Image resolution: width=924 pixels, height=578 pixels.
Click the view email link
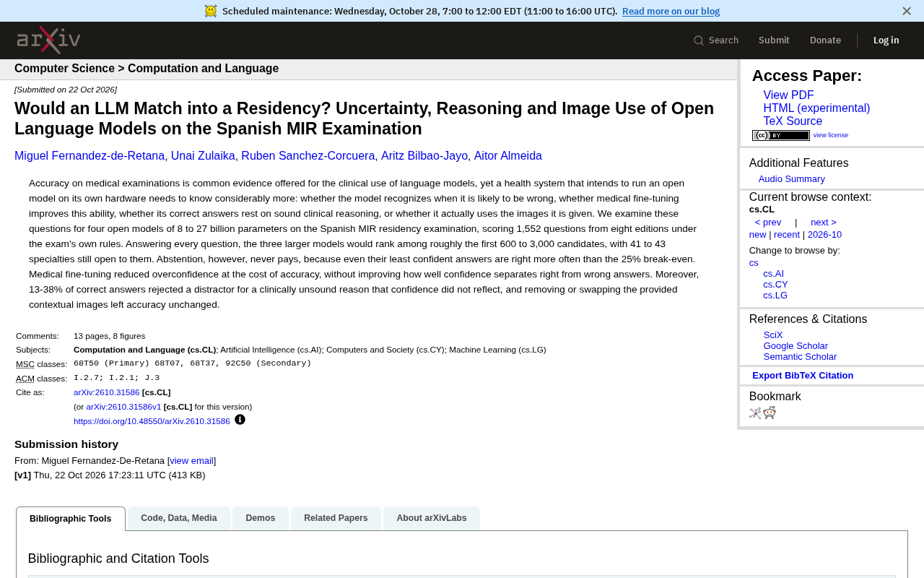click(192, 461)
